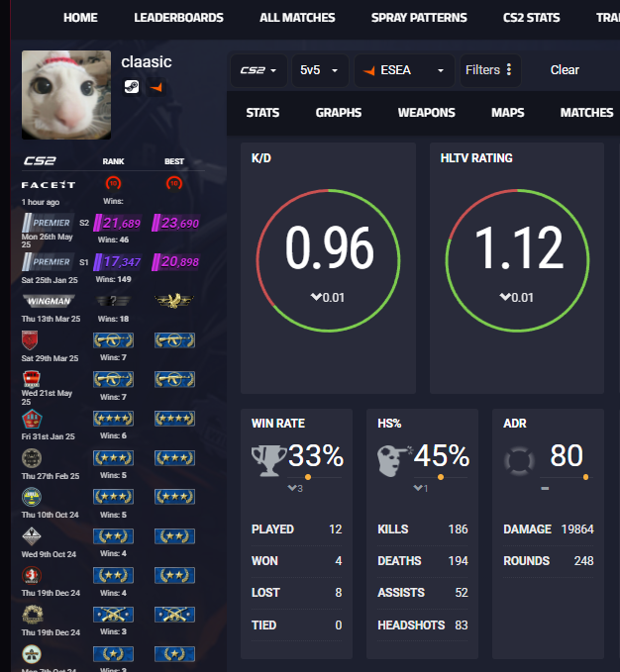
Task: Click the Premier S1 best rating 20,898
Action: pyautogui.click(x=175, y=262)
